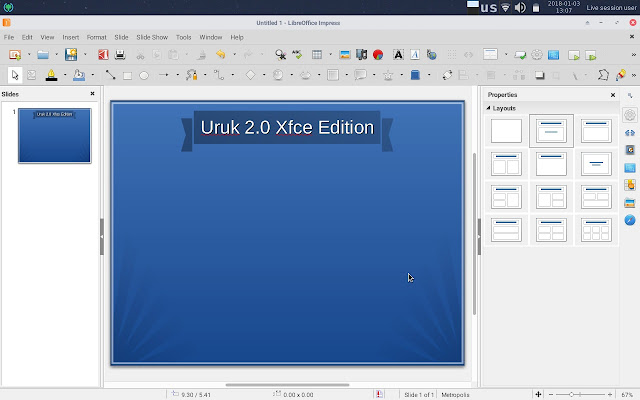Choose the Callout shapes speech bubble
Image resolution: width=640 pixels, height=400 pixels.
(x=360, y=75)
